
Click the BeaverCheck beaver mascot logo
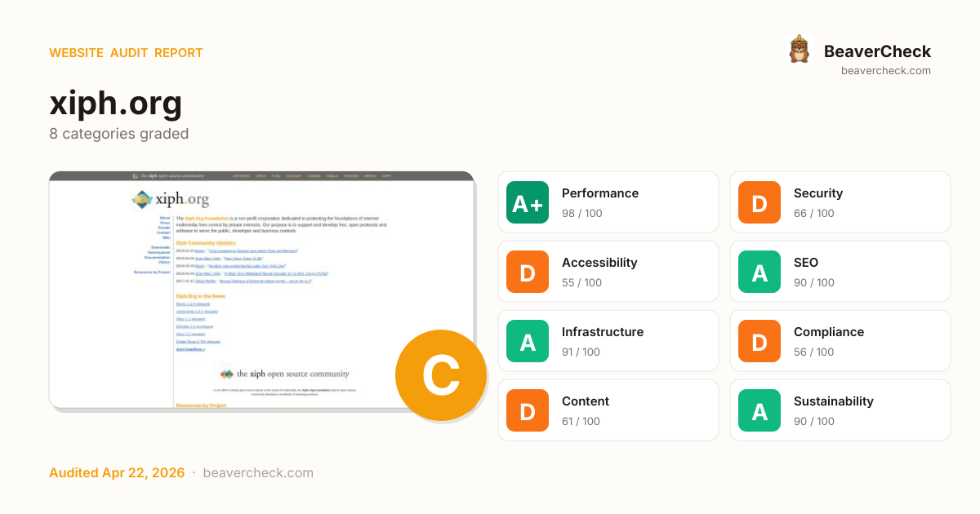(x=799, y=50)
